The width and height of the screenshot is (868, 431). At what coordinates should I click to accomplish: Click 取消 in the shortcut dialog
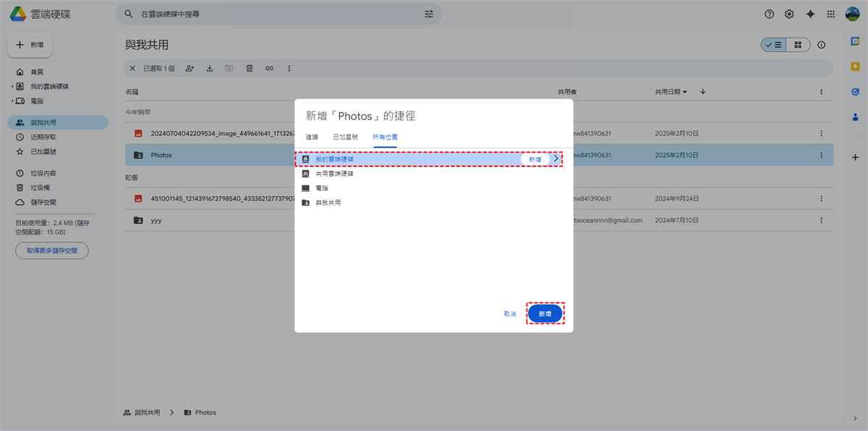510,314
